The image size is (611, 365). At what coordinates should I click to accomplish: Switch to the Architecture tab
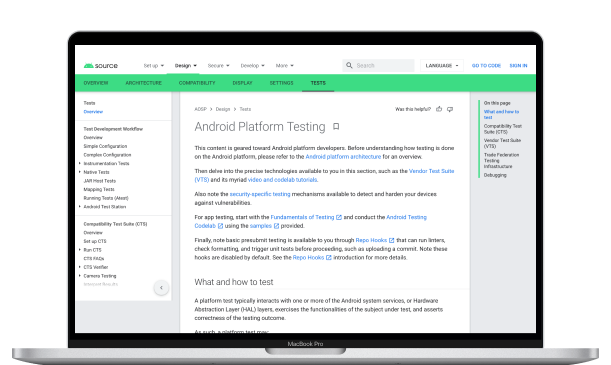click(x=143, y=83)
